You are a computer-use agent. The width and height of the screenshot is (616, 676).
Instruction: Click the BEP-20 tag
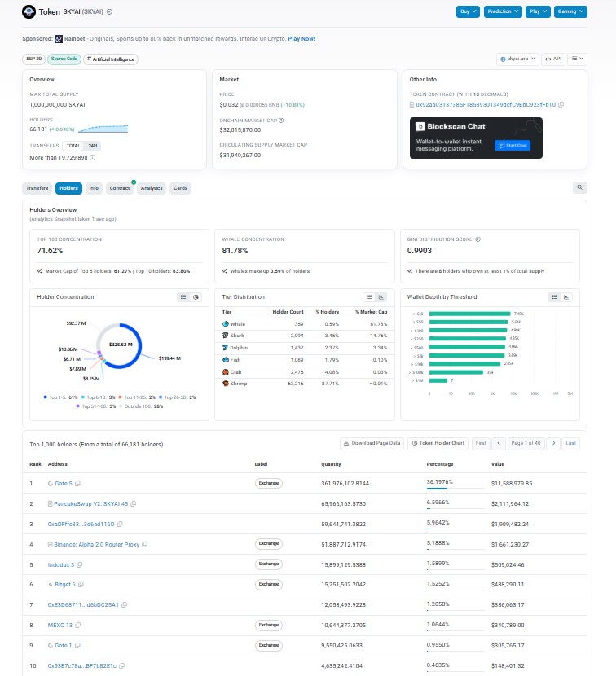tap(33, 59)
